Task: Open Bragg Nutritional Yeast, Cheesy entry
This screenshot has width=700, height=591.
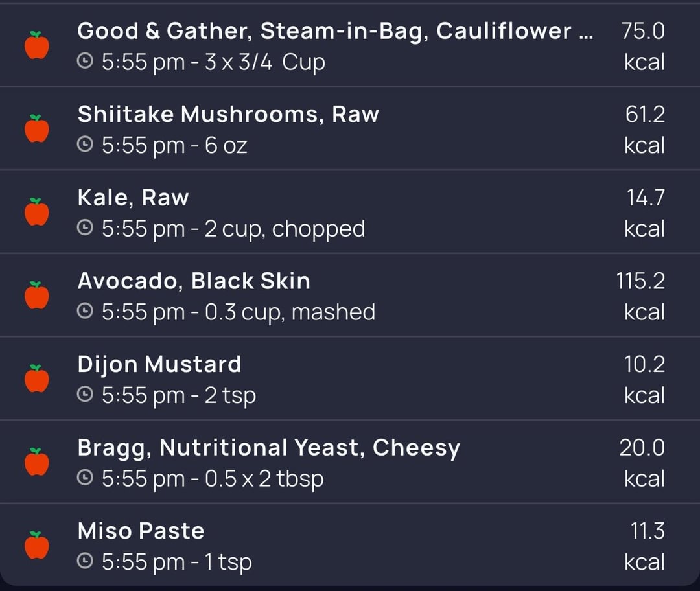Action: 268,448
